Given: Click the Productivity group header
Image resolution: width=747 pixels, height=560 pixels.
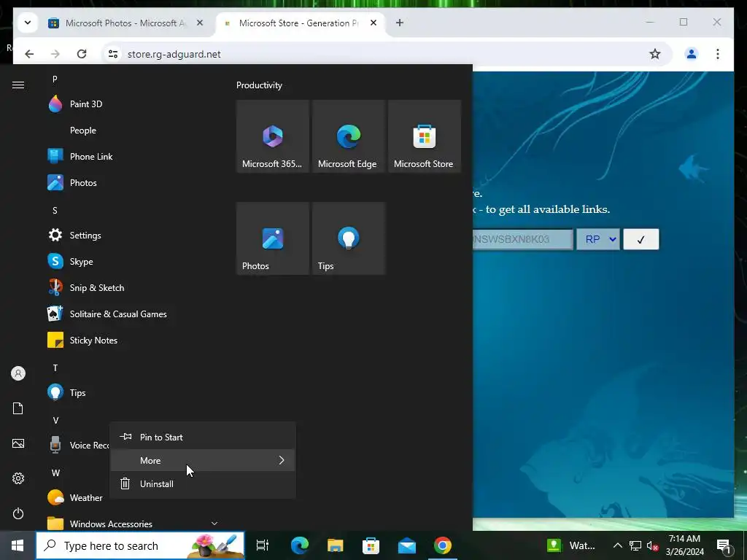Looking at the screenshot, I should pos(259,85).
